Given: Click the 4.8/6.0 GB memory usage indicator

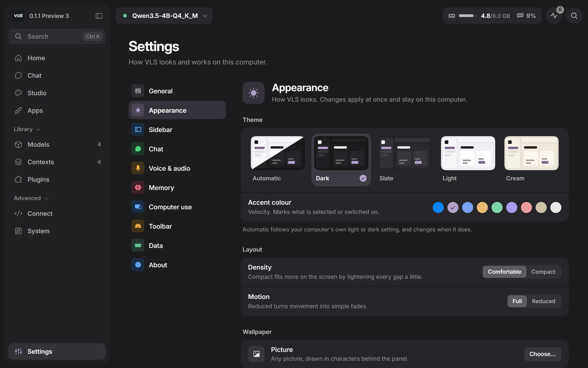Looking at the screenshot, I should 479,16.
